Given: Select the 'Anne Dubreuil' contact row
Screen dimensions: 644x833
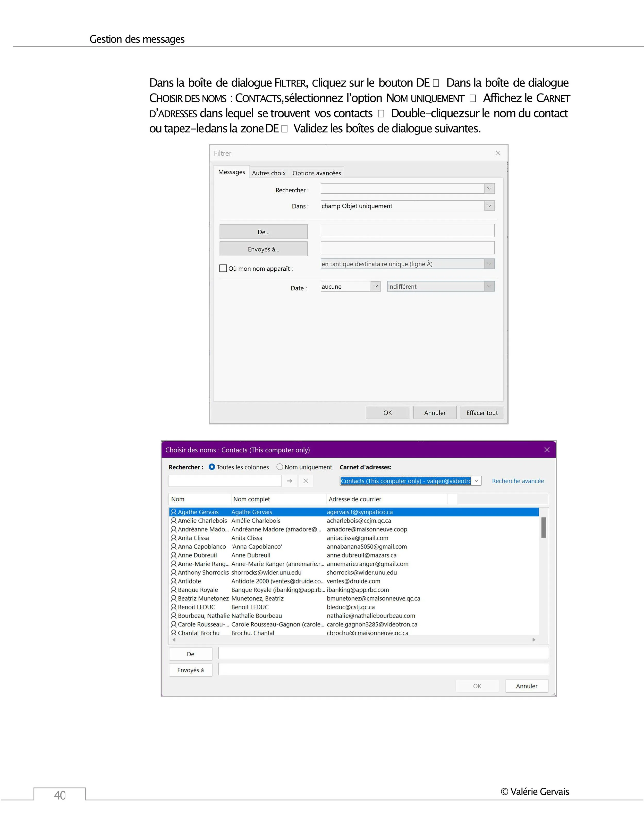Looking at the screenshot, I should point(354,555).
